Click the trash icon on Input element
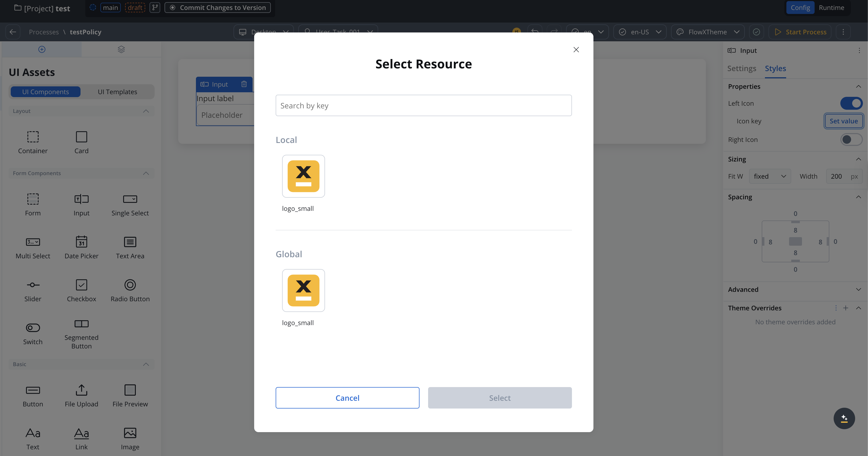 [244, 84]
